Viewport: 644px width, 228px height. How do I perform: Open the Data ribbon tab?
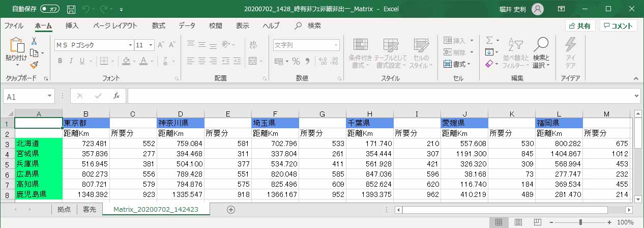click(x=187, y=25)
